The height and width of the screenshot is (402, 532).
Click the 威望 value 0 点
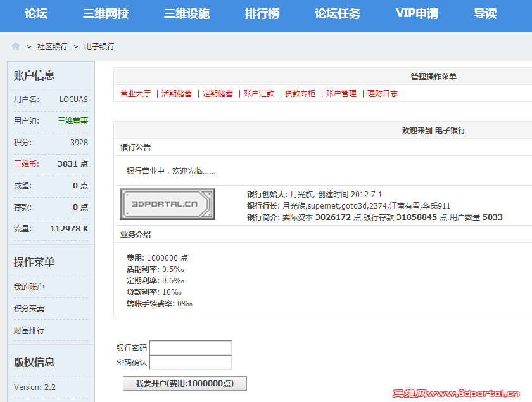[80, 186]
